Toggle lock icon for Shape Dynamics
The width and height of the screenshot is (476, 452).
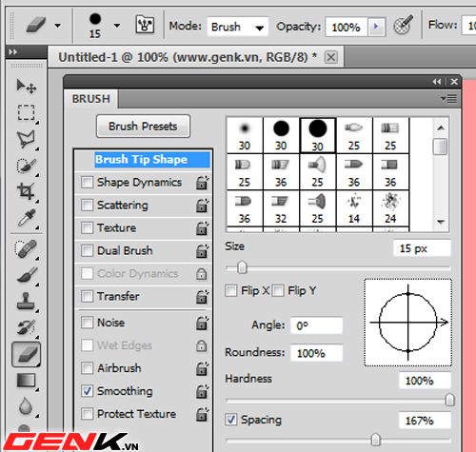tap(202, 183)
